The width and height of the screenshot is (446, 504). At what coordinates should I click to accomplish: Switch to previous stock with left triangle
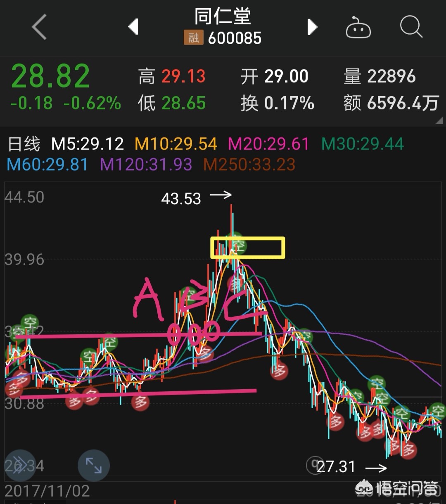(x=133, y=27)
